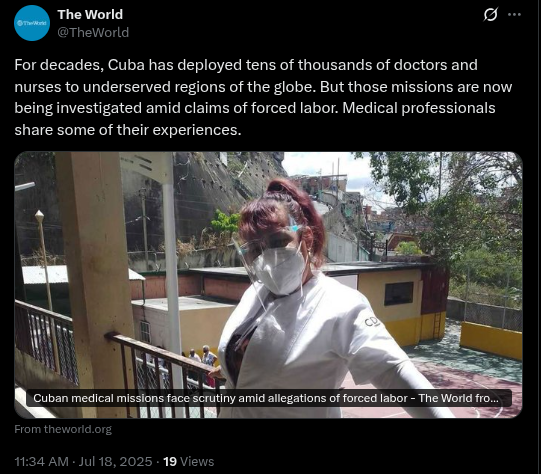Follow the From theworld.org source link
541x474 pixels.
[63, 429]
